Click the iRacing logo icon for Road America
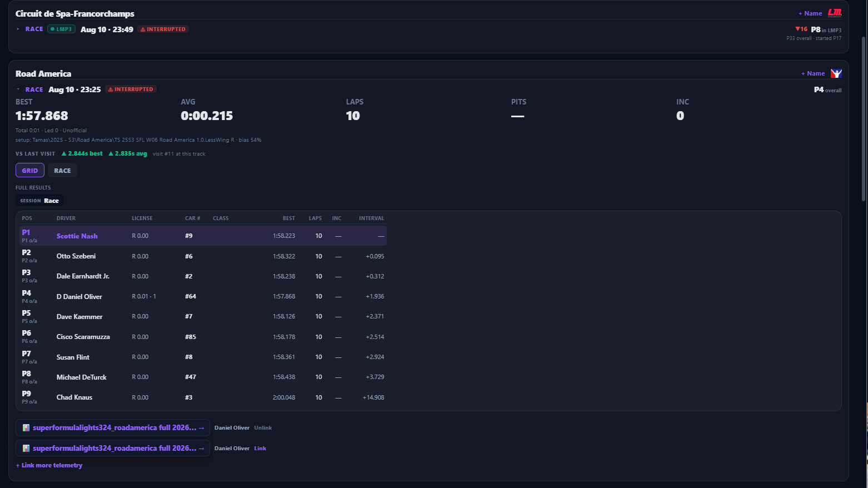The width and height of the screenshot is (868, 488). 836,73
